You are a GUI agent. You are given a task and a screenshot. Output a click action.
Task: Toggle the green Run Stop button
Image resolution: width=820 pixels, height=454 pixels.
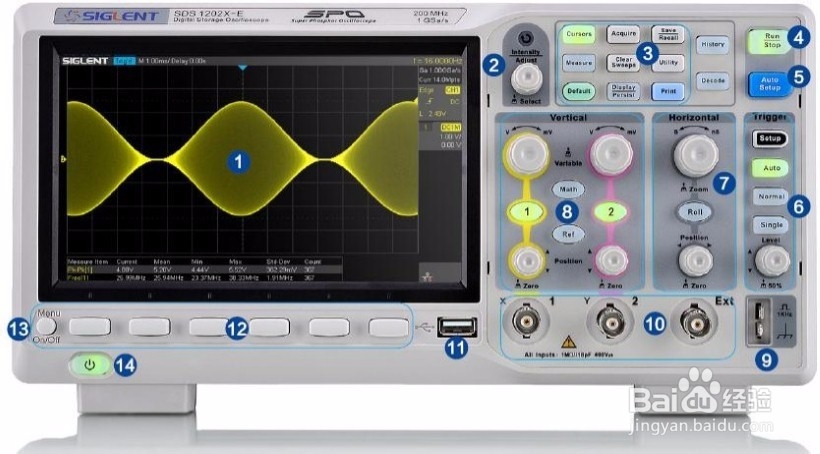(x=771, y=41)
